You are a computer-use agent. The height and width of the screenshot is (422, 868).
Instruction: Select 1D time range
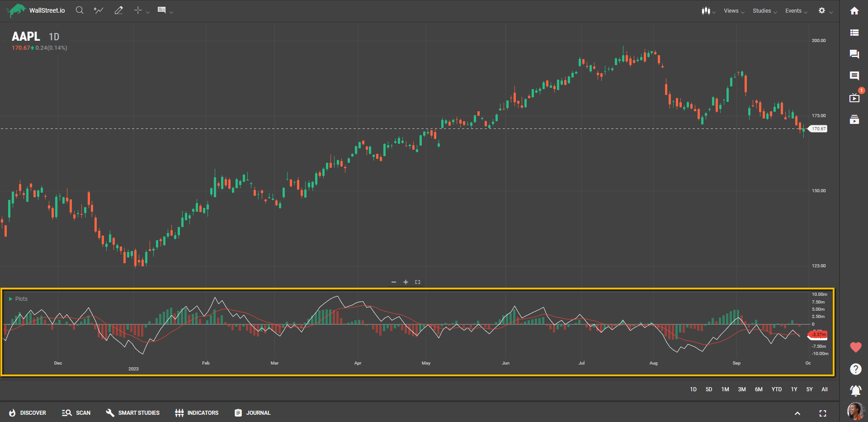693,389
